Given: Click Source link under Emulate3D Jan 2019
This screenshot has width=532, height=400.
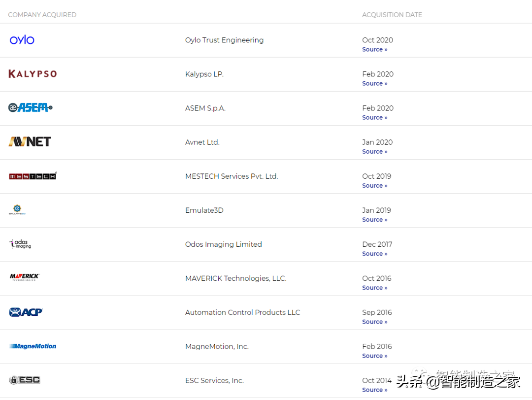Looking at the screenshot, I should point(374,219).
